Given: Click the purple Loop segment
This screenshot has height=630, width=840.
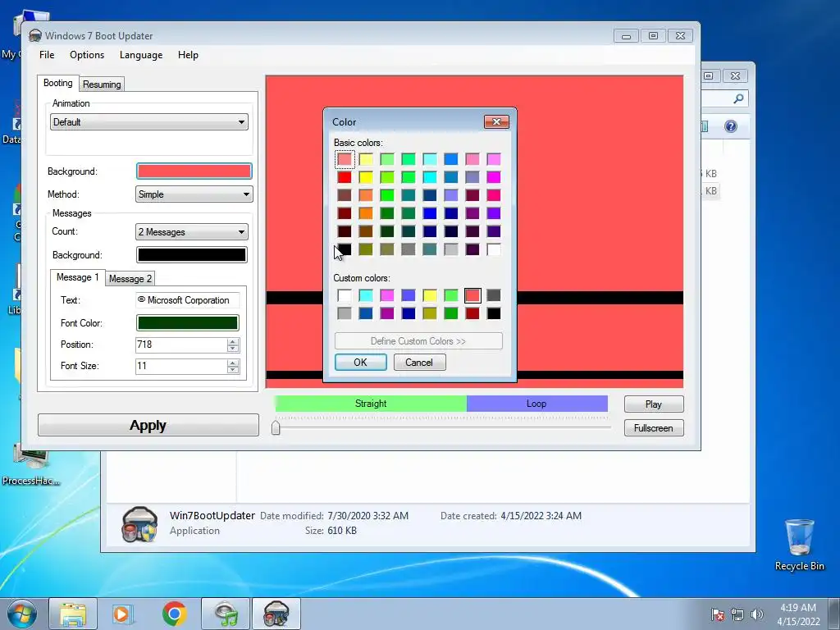Looking at the screenshot, I should coord(536,404).
